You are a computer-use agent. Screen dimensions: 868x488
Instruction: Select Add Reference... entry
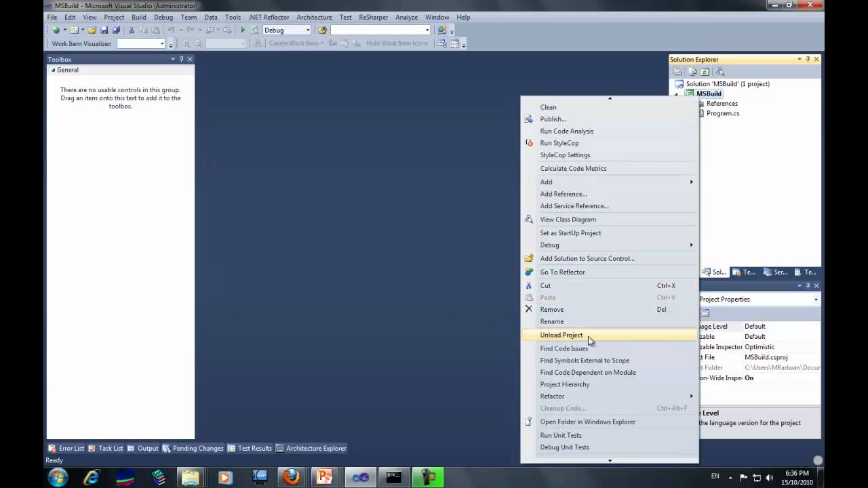pos(609,194)
